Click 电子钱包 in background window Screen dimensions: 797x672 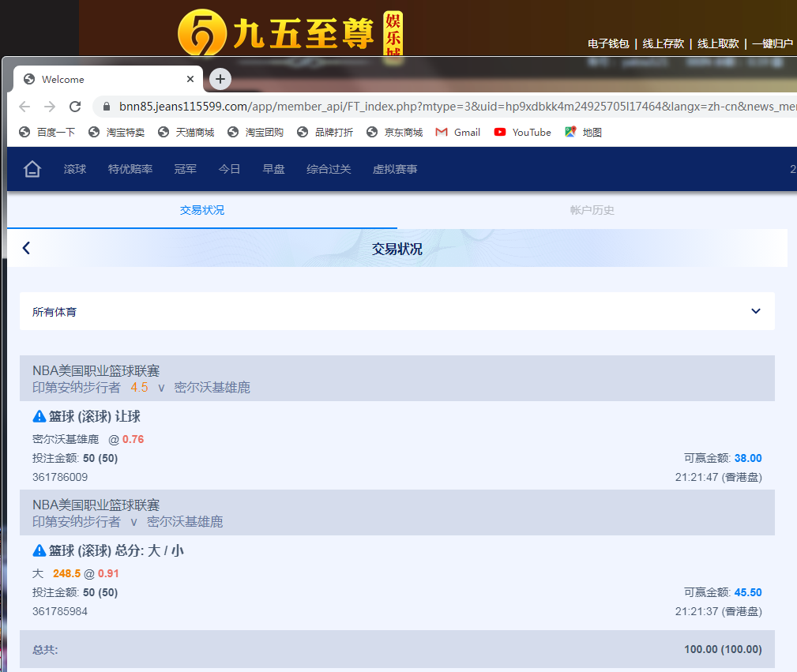click(608, 43)
